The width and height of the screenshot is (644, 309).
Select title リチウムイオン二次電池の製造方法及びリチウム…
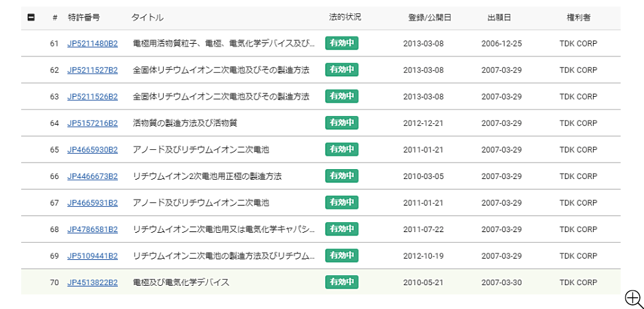point(224,256)
